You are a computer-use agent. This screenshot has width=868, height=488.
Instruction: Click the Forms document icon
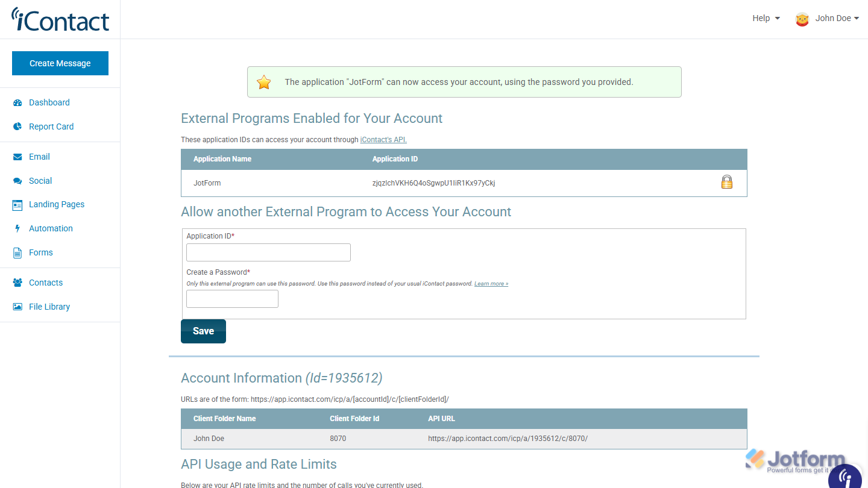pyautogui.click(x=17, y=252)
